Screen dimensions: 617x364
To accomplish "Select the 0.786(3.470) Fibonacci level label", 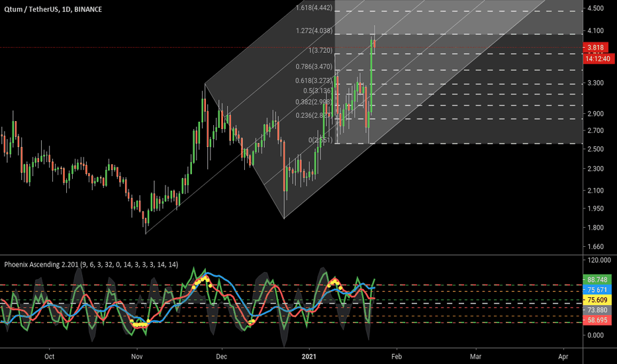I will tap(314, 67).
